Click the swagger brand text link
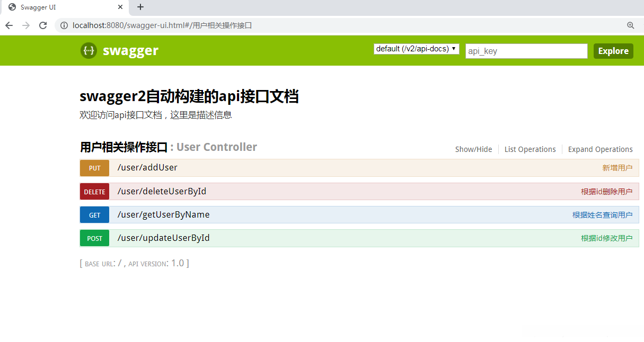The height and width of the screenshot is (342, 644). click(x=130, y=50)
